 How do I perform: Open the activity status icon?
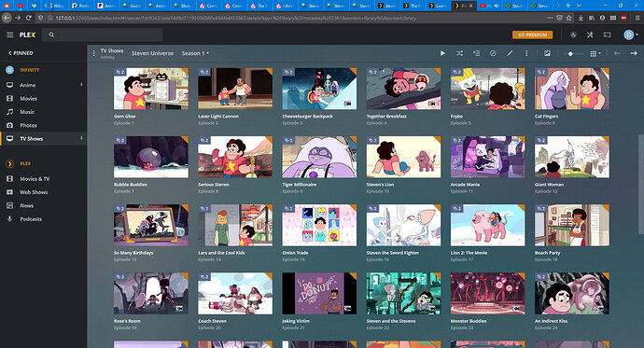pos(573,35)
